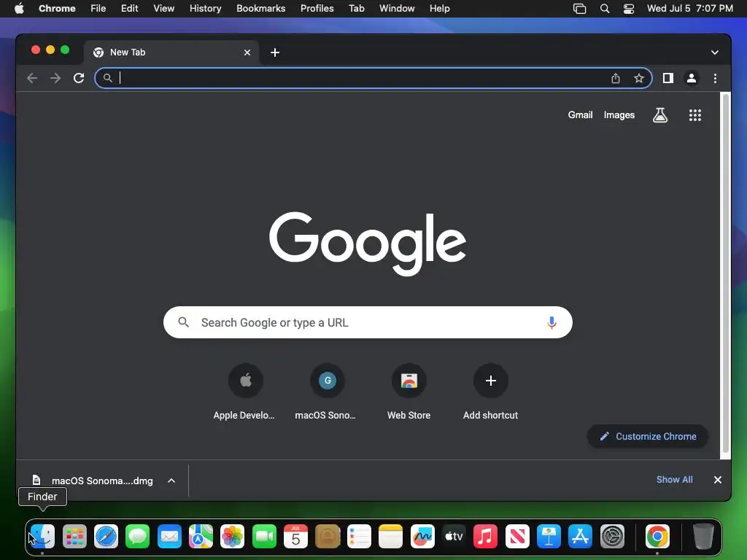
Task: Click the forward navigation arrow
Action: (55, 78)
